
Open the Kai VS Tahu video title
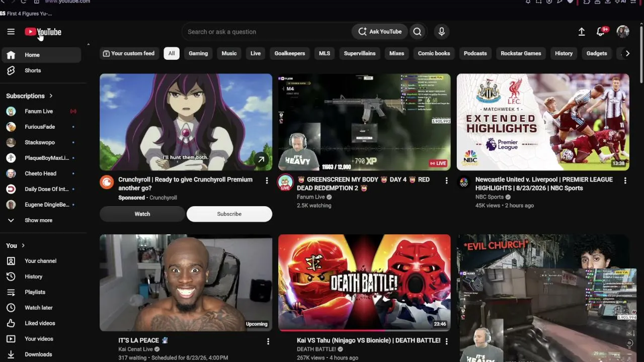point(368,340)
